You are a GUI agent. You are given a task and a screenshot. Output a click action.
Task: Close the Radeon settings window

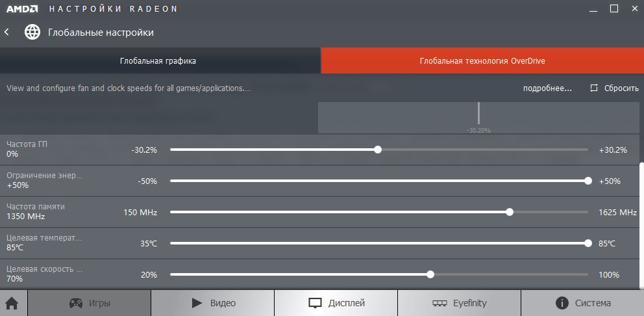point(635,8)
